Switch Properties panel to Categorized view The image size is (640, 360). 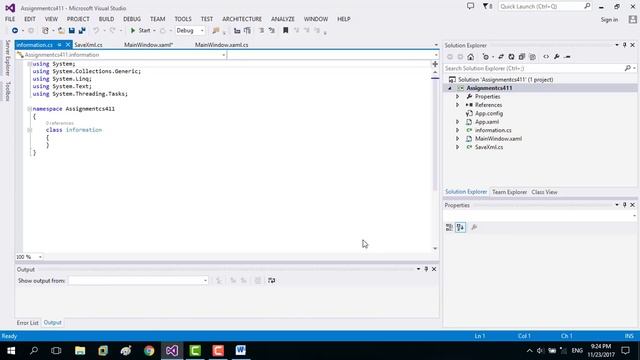[449, 227]
